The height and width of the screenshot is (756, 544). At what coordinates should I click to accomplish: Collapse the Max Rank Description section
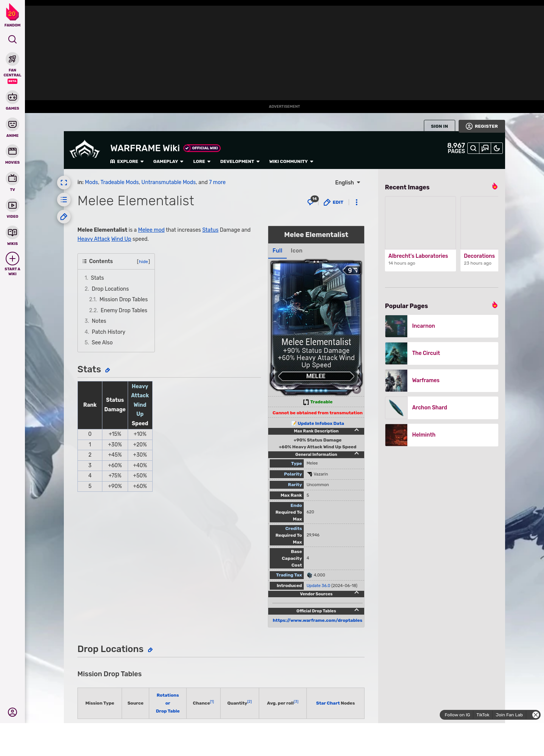357,431
